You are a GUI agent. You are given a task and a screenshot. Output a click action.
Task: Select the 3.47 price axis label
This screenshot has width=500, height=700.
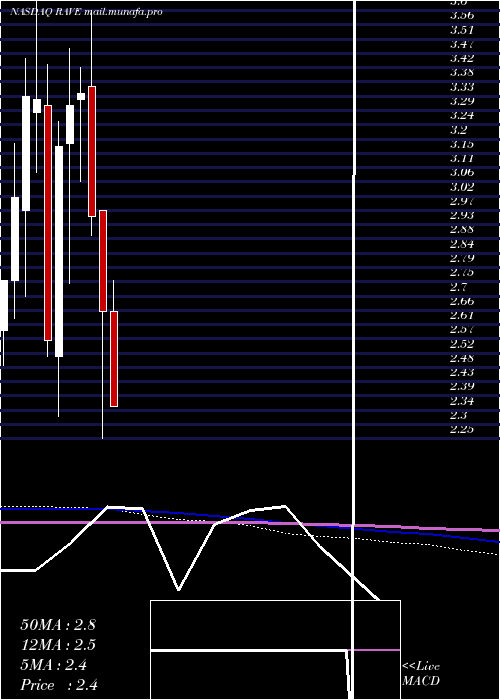point(462,44)
